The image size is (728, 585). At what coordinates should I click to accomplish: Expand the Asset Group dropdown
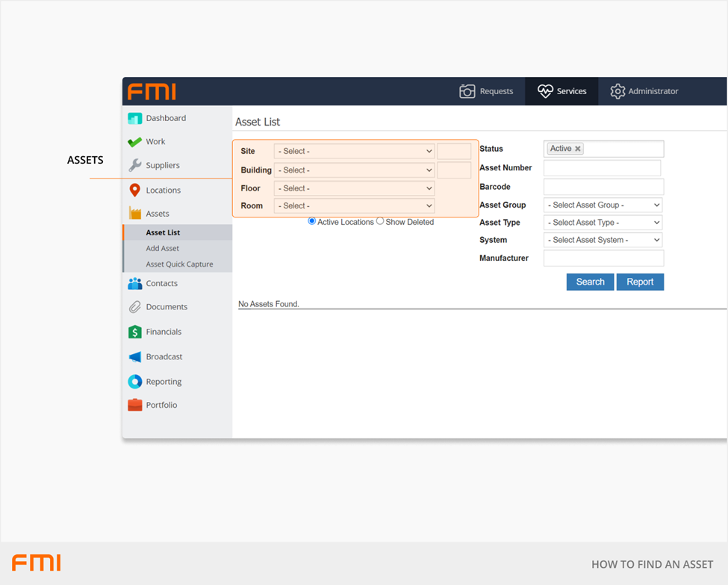tap(603, 205)
